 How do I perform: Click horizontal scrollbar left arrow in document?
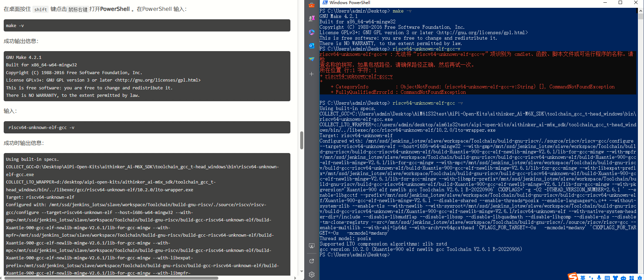pos(1,278)
